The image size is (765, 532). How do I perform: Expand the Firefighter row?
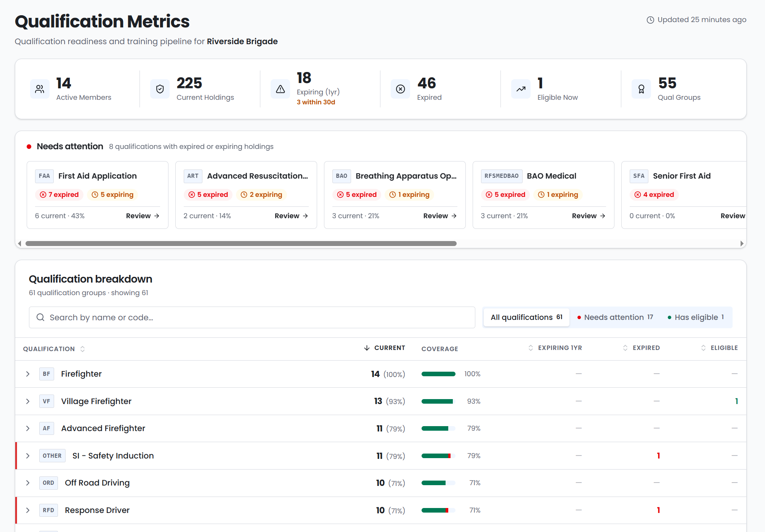[x=28, y=374]
